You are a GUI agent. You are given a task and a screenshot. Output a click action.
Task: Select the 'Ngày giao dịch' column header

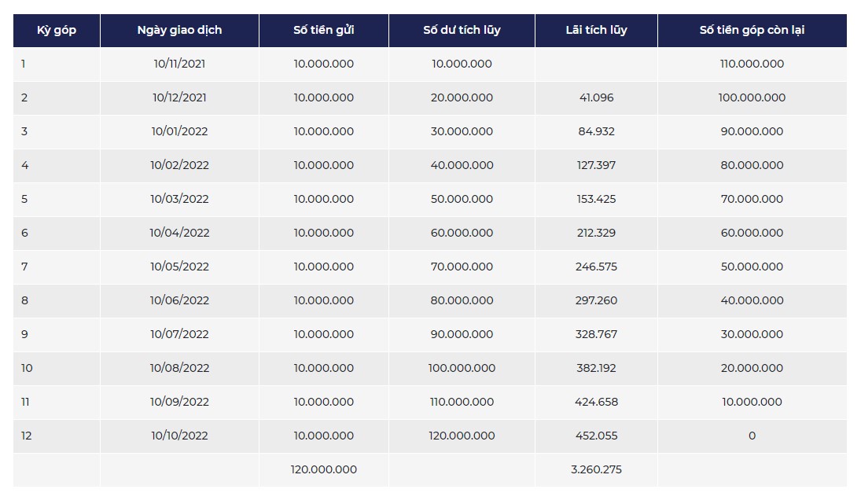pyautogui.click(x=179, y=30)
